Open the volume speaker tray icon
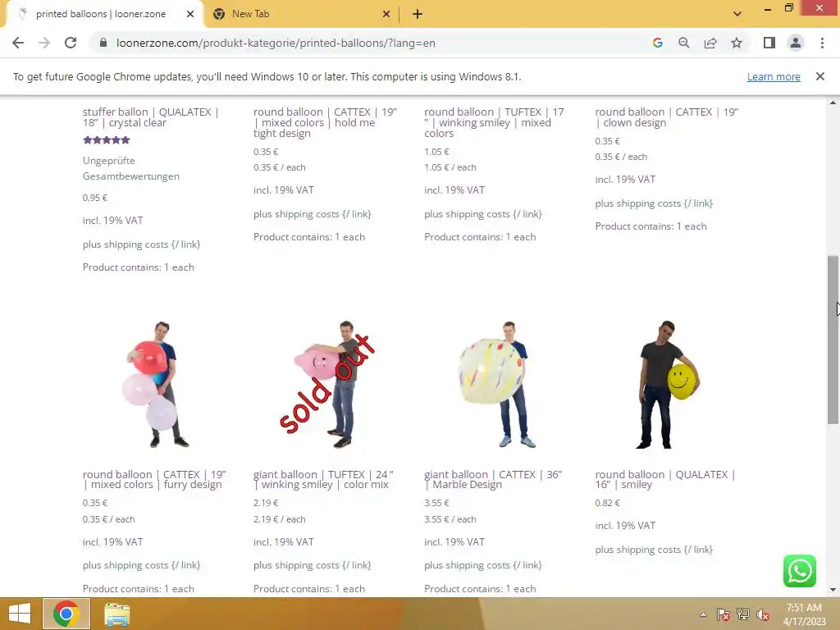The image size is (840, 630). point(763,614)
